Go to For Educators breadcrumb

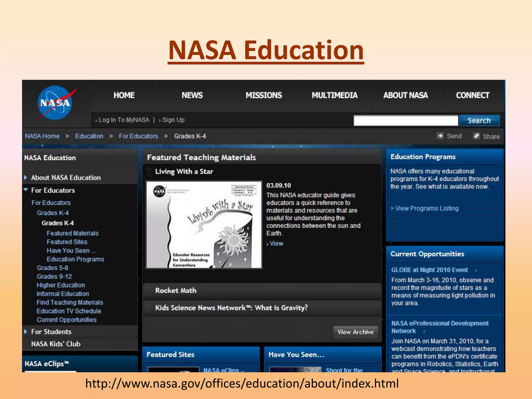point(138,136)
